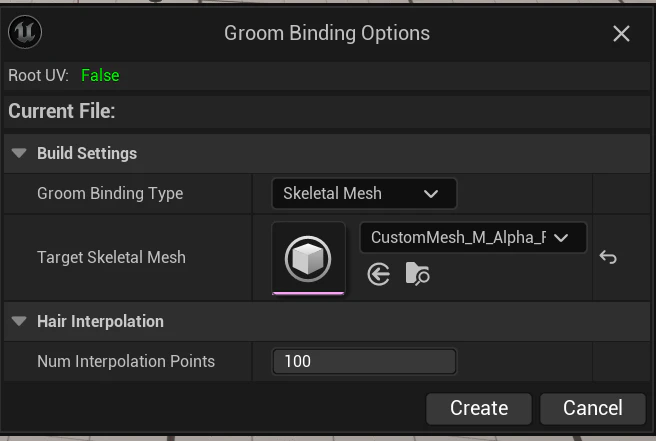Click the Num Interpolation Points field

(364, 361)
